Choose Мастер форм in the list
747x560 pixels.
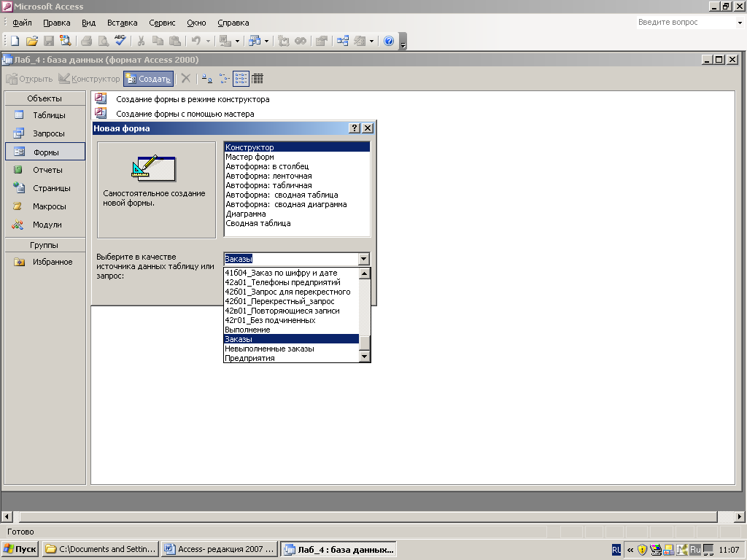pos(297,157)
